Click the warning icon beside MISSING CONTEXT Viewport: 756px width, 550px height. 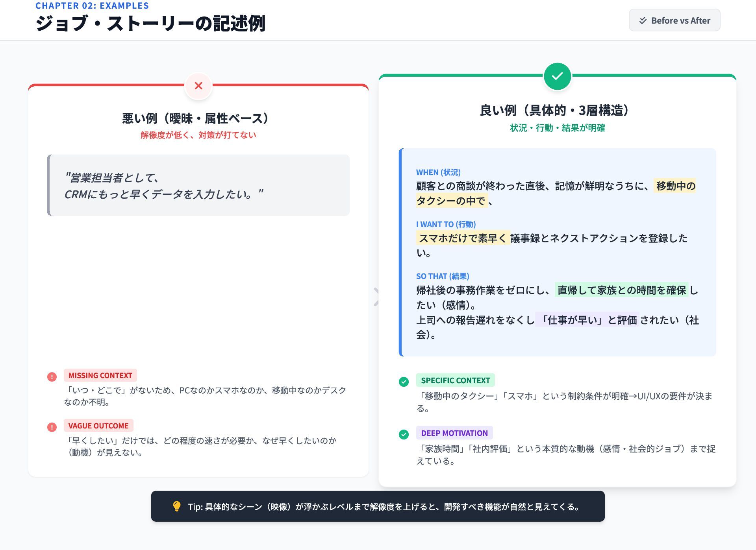pos(52,377)
